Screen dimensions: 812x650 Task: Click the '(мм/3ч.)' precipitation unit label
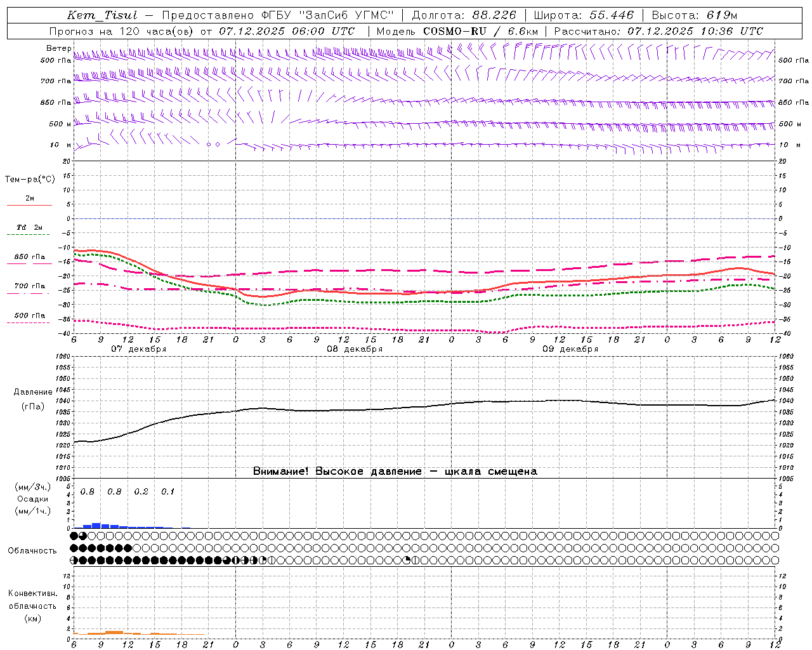pyautogui.click(x=32, y=487)
